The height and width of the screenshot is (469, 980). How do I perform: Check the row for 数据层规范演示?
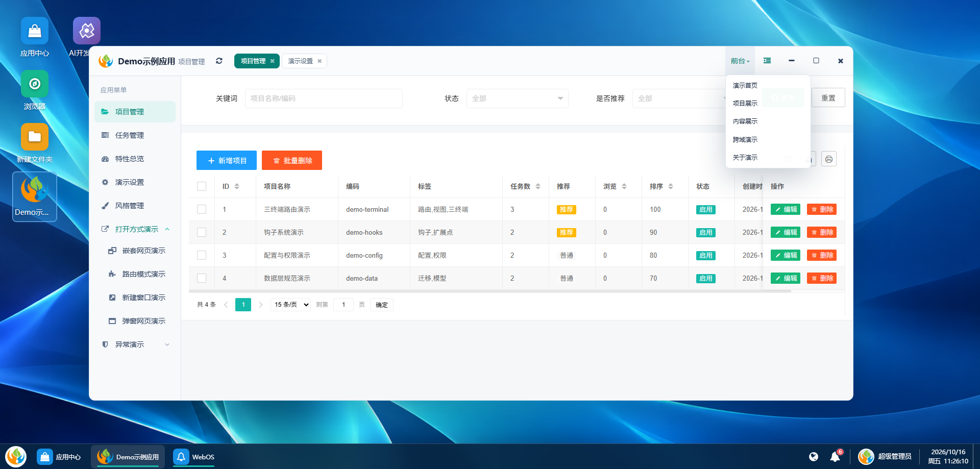[202, 278]
